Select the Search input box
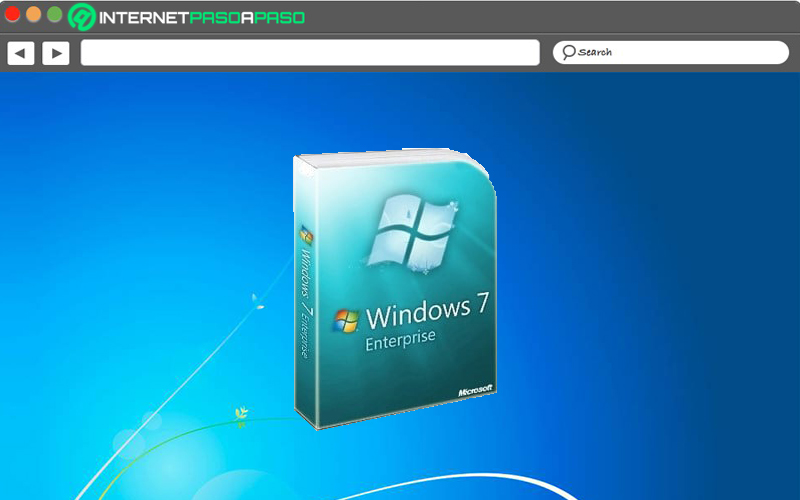The image size is (800, 500). point(671,52)
